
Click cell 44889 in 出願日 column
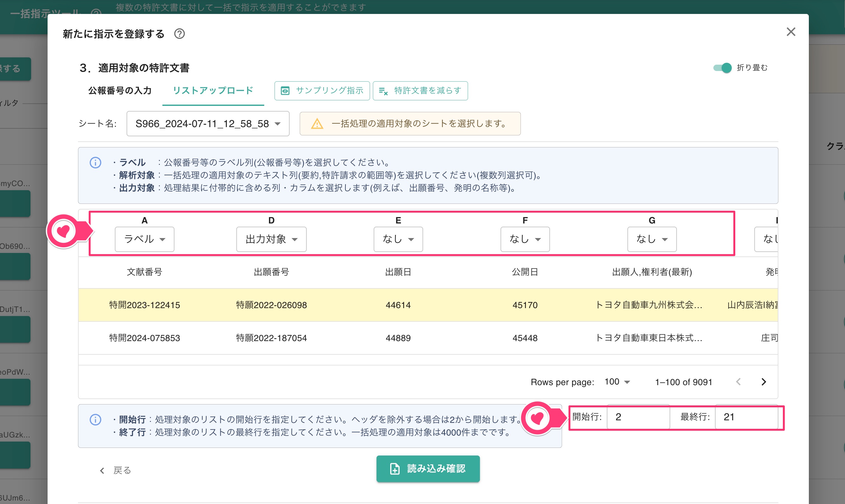coord(398,338)
